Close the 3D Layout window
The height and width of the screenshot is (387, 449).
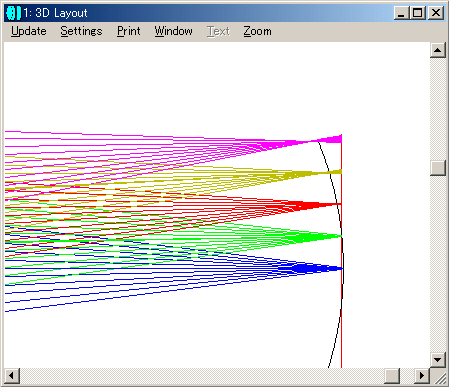pyautogui.click(x=436, y=13)
